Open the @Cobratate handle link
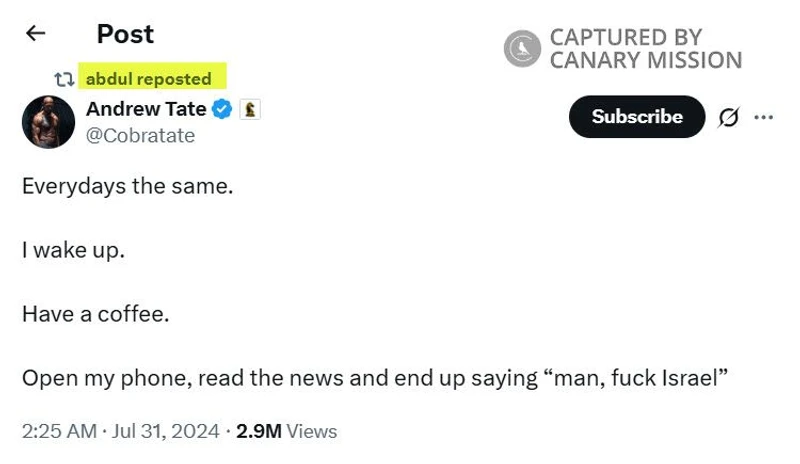Viewport: 800px width, 464px height. pos(140,135)
